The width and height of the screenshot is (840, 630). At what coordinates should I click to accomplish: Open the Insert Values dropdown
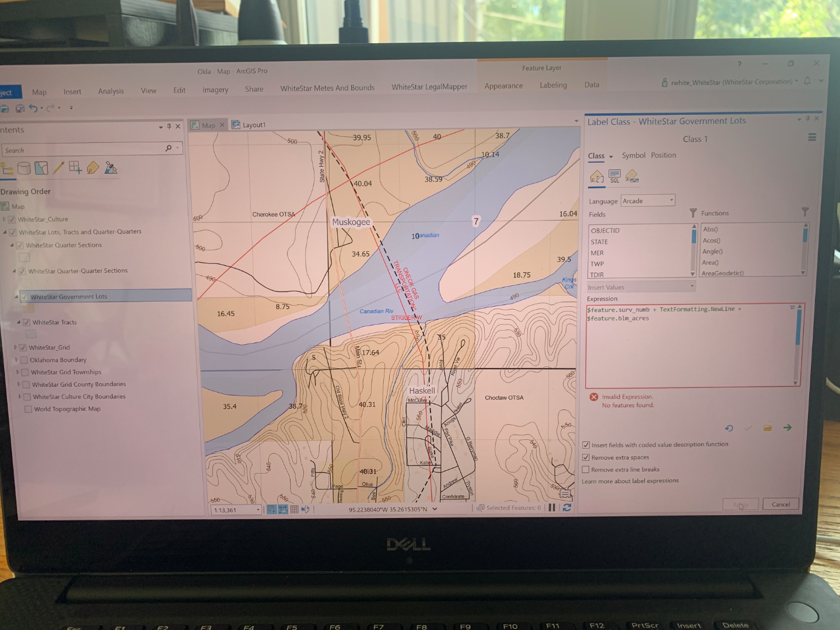pos(641,286)
